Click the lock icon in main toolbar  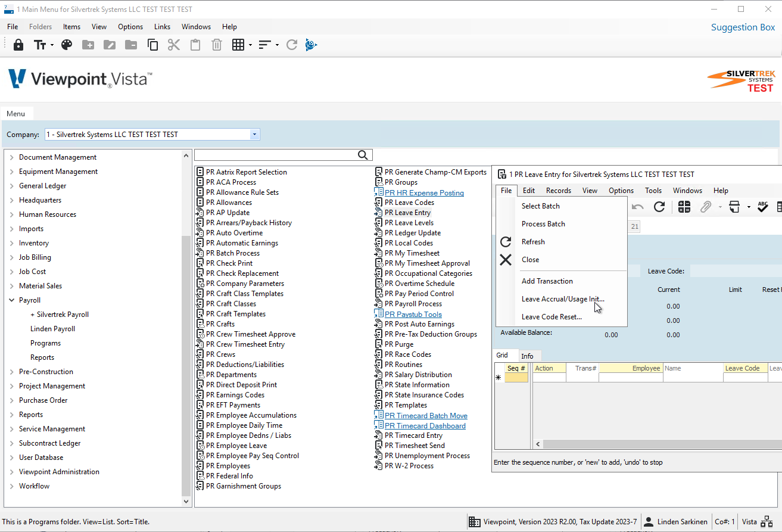tap(18, 45)
